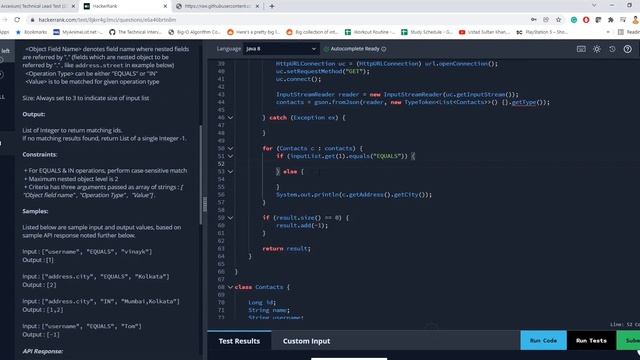Click sample input with "Mumbai,Kolkata"
The image size is (640, 360).
101,301
